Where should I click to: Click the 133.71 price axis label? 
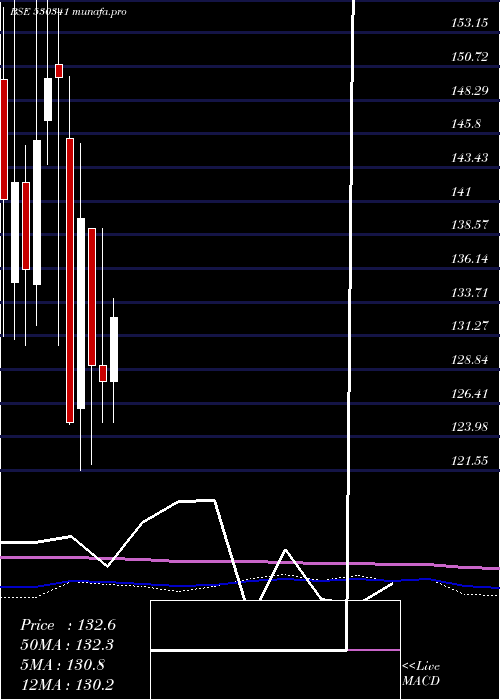(x=469, y=293)
